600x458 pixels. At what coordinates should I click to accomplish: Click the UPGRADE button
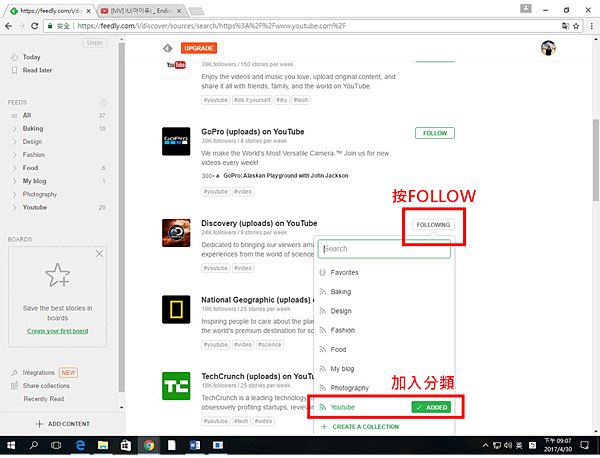(x=199, y=48)
